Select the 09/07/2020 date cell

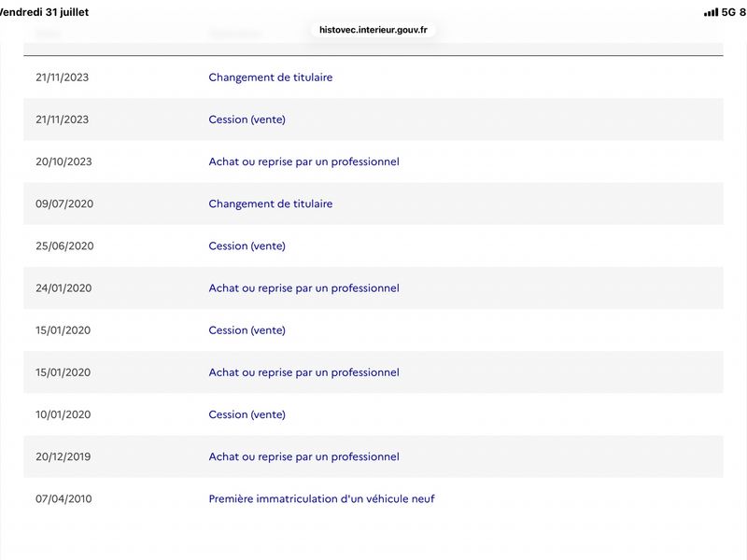tap(64, 203)
